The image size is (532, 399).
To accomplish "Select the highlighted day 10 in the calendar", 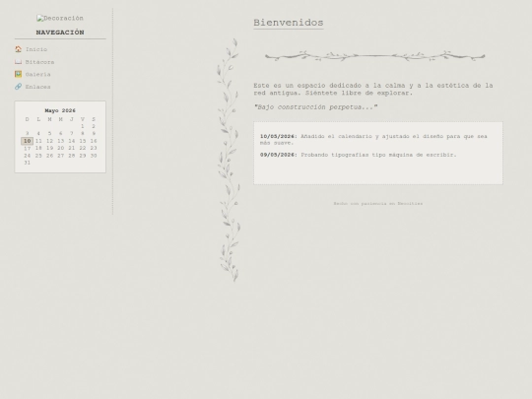I will [28, 141].
